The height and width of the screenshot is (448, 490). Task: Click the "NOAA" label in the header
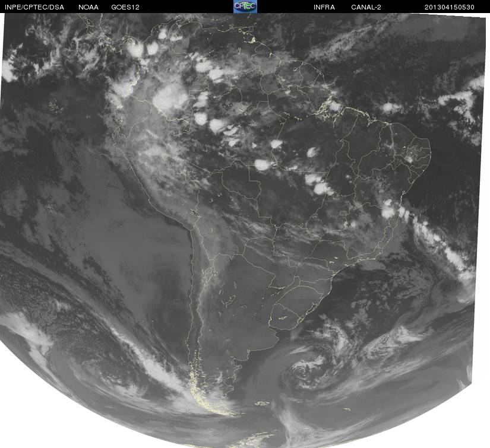[88, 7]
